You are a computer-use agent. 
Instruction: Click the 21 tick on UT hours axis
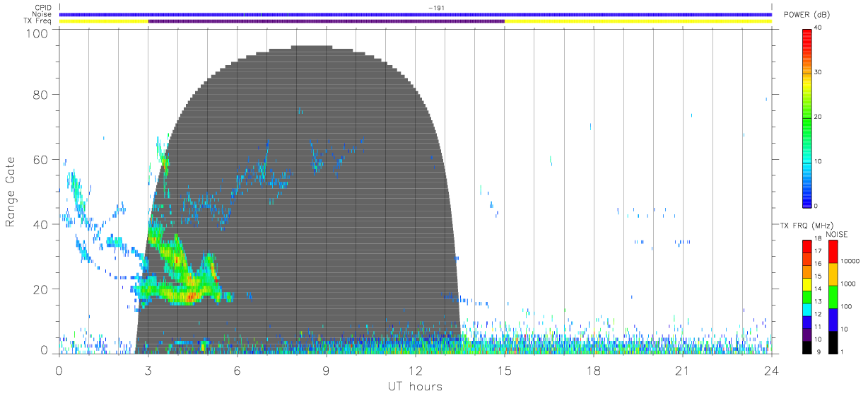click(683, 370)
